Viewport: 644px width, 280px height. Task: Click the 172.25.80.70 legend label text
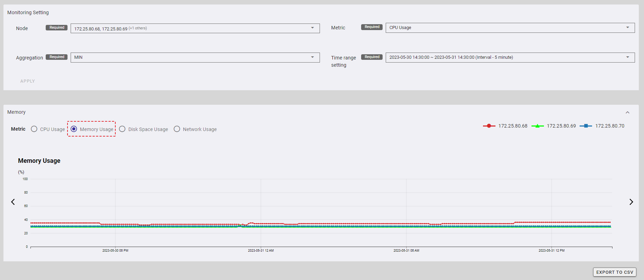coord(610,126)
